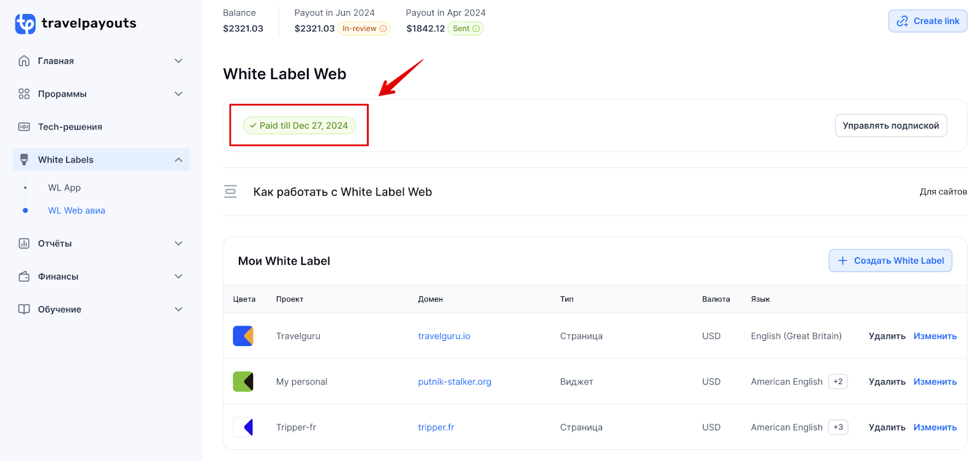Expand the Обучение menu chevron
The image size is (980, 461).
[x=178, y=309]
